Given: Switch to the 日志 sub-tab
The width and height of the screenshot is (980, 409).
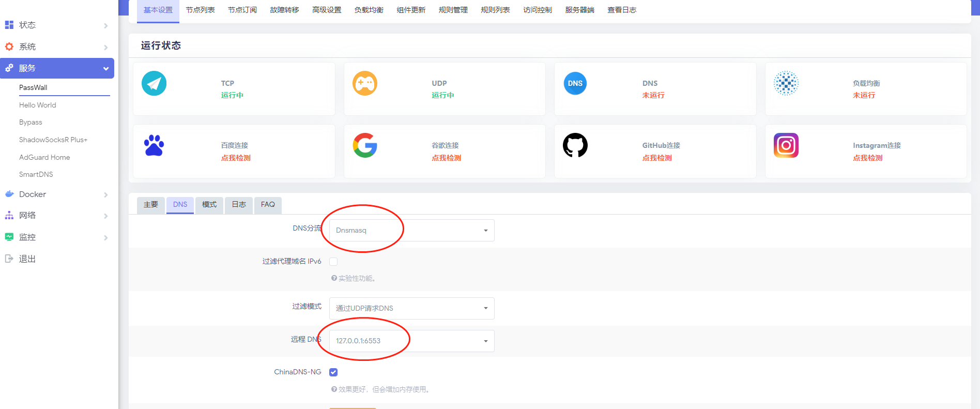Looking at the screenshot, I should [x=239, y=205].
